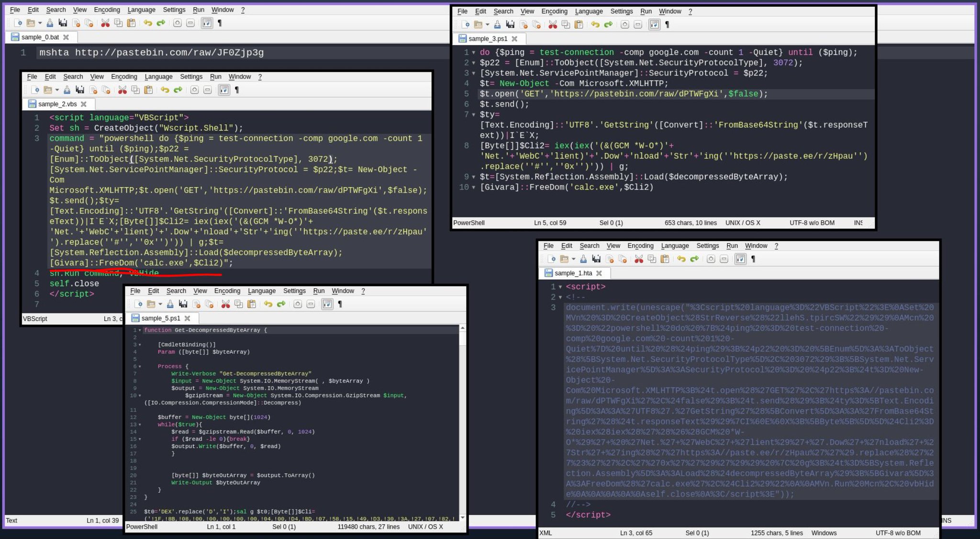Click New file icon in sample_0.bat window
980x539 pixels.
click(18, 23)
